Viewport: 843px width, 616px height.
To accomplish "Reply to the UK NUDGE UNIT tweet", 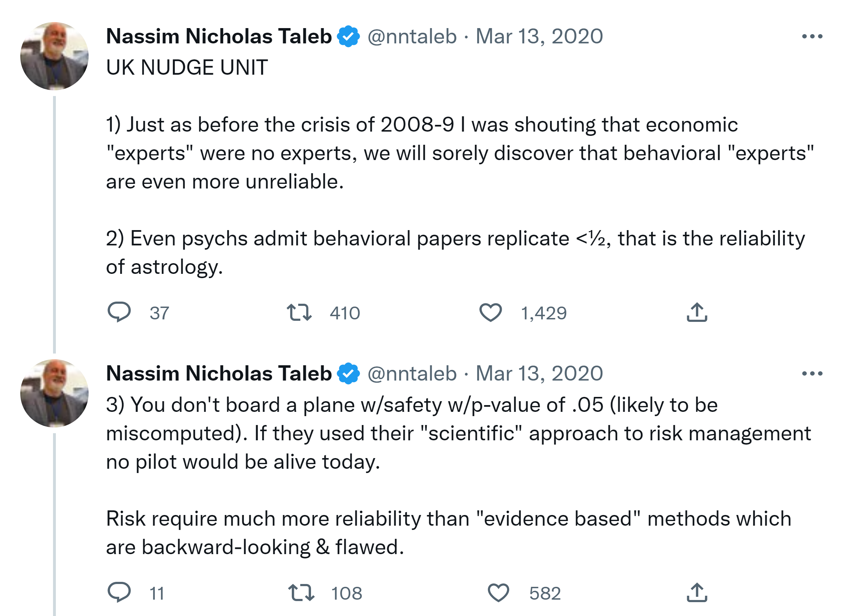I will tap(119, 312).
